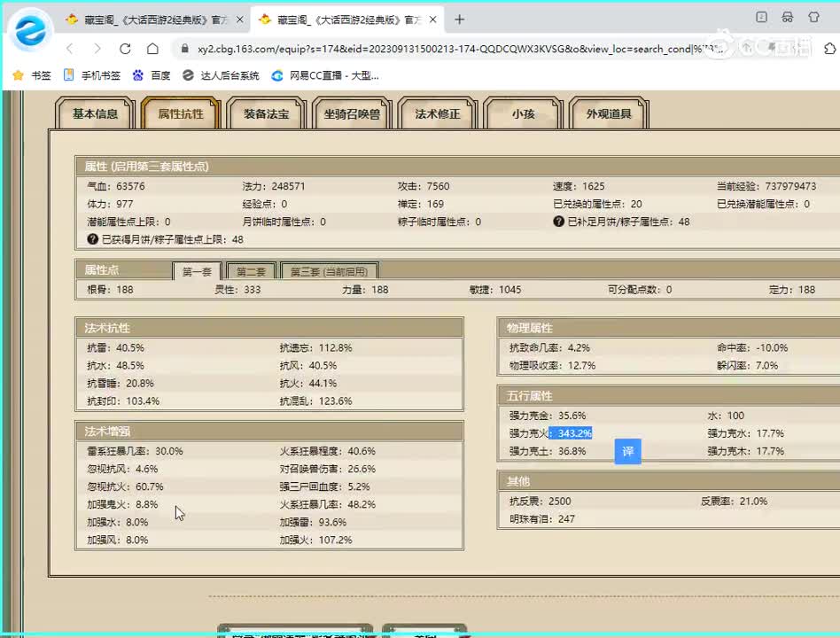Click the 雷系狂暴几率: 30.0% entry

(135, 452)
